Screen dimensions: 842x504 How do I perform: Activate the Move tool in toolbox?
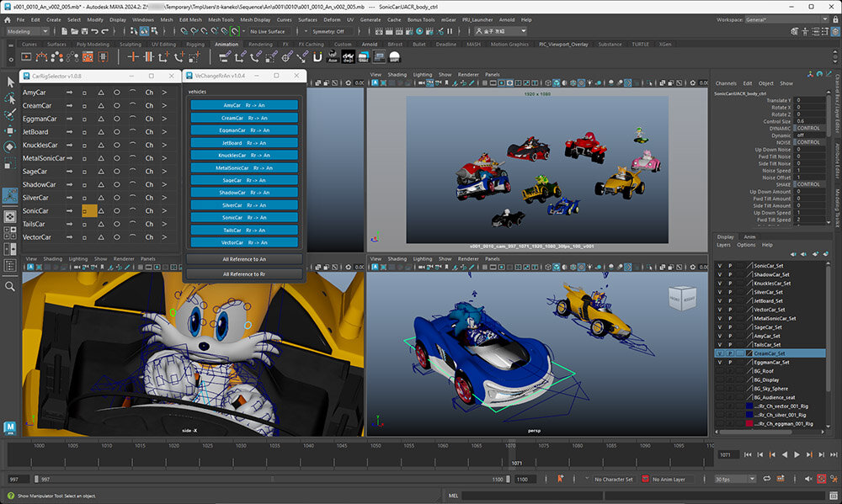click(x=10, y=130)
